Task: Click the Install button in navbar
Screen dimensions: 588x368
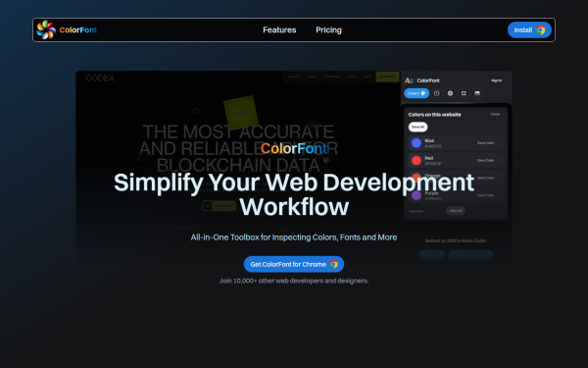Action: click(529, 30)
